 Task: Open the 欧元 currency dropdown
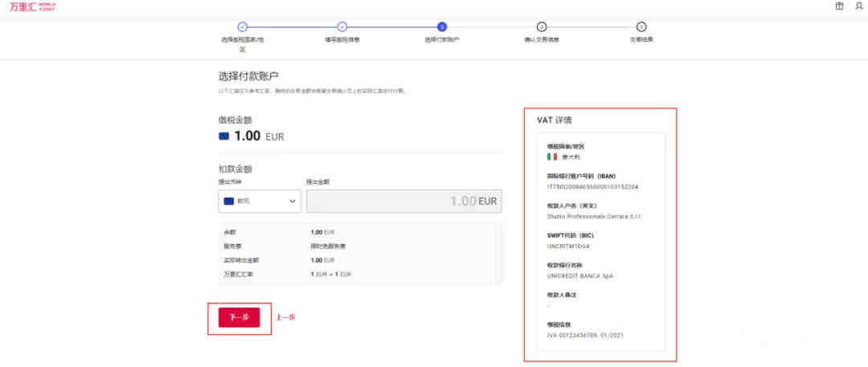click(x=260, y=202)
